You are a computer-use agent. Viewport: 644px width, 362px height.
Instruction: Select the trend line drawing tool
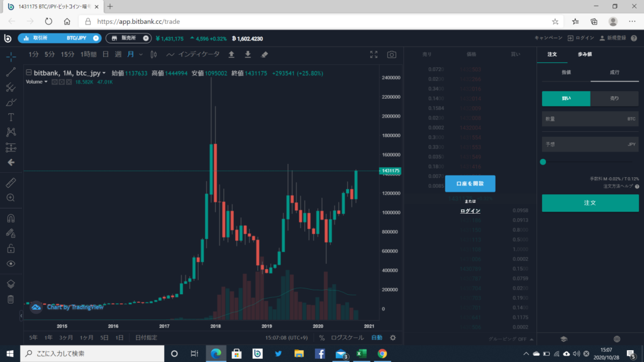[11, 72]
